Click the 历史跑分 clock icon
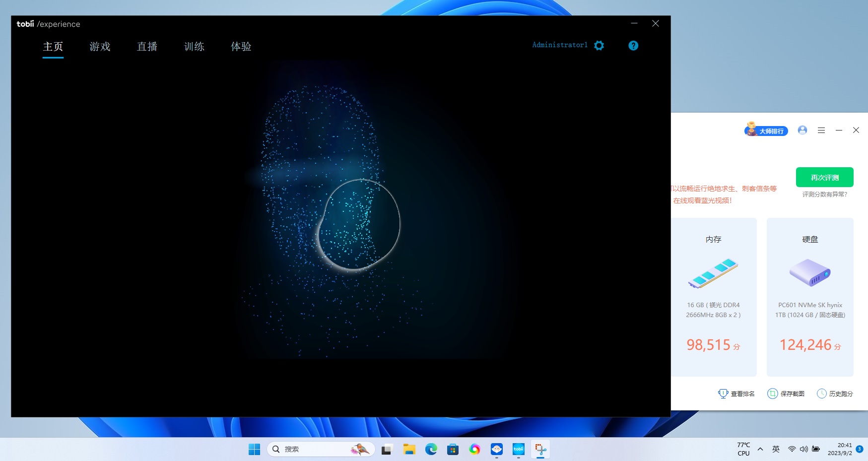This screenshot has height=461, width=868. coord(822,394)
